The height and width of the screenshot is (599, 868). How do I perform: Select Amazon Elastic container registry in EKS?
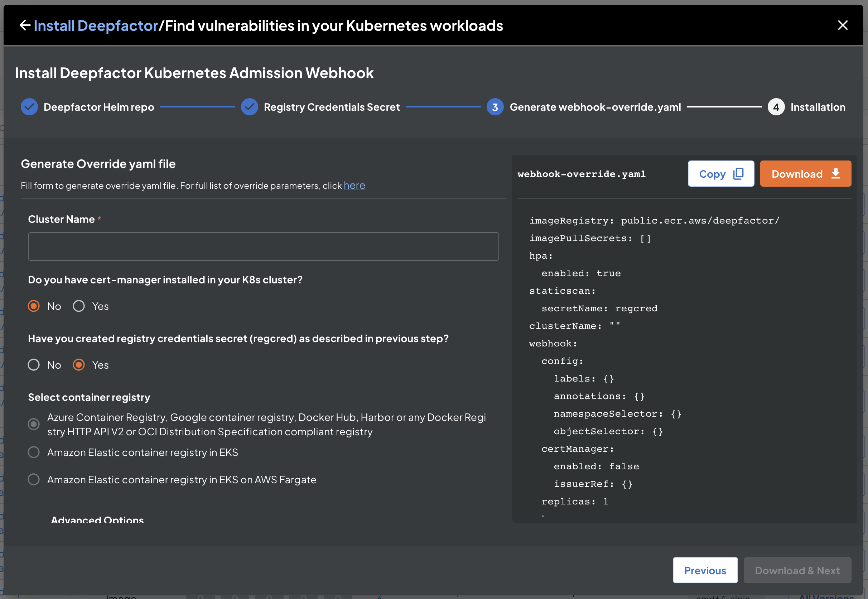(x=34, y=452)
